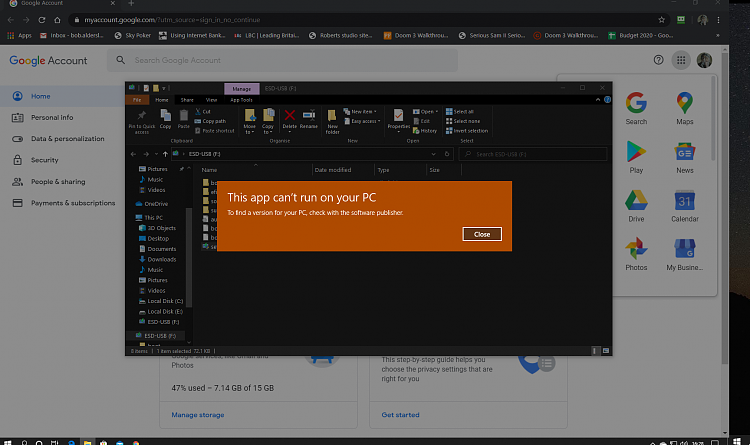Click Paste shortcut in Explorer ribbon
Screen dimensions: 750x445
click(215, 131)
